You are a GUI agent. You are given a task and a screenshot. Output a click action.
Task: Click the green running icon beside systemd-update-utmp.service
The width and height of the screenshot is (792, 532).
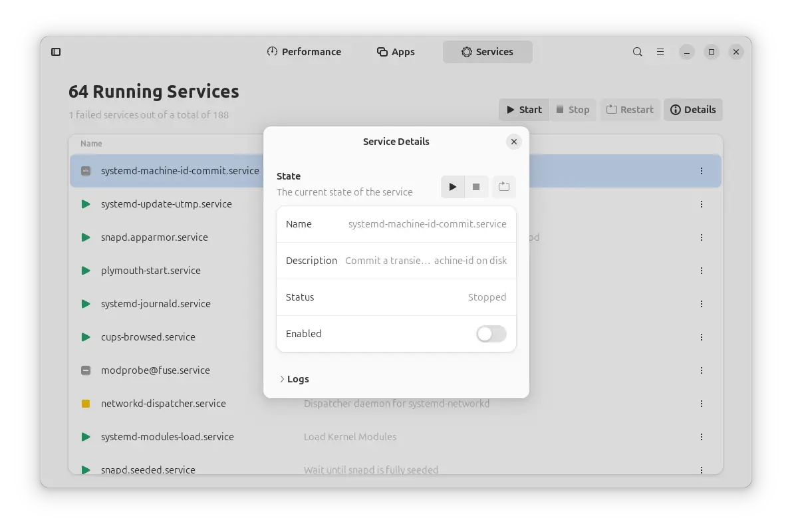[85, 203]
